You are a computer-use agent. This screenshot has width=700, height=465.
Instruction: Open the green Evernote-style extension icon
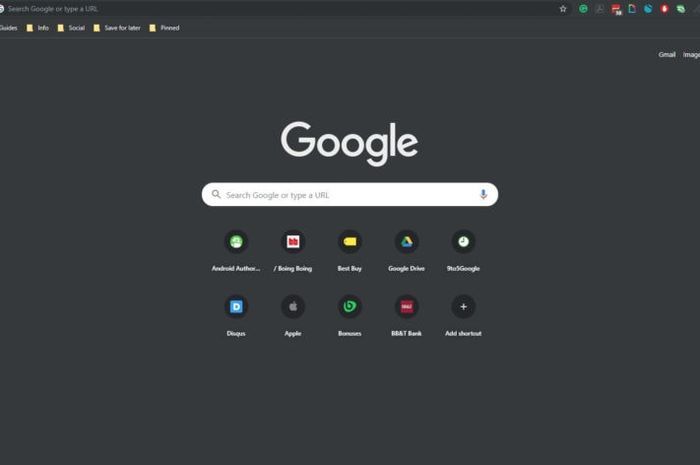(680, 8)
